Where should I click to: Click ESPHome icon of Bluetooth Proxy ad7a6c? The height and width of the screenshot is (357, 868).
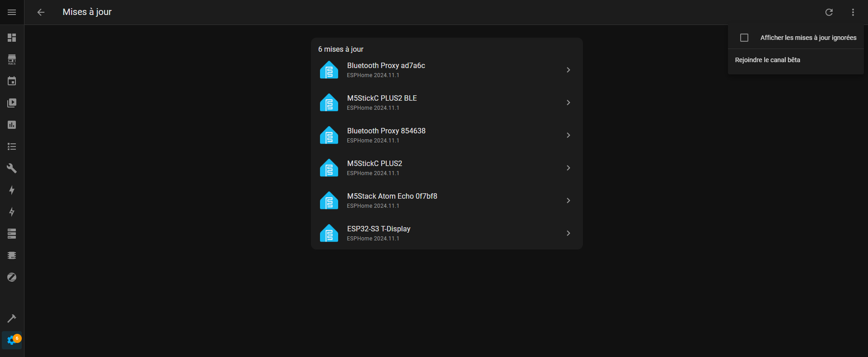tap(329, 70)
